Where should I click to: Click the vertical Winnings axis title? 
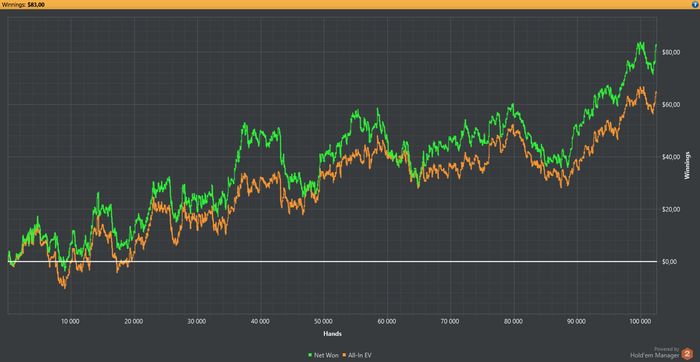point(687,165)
